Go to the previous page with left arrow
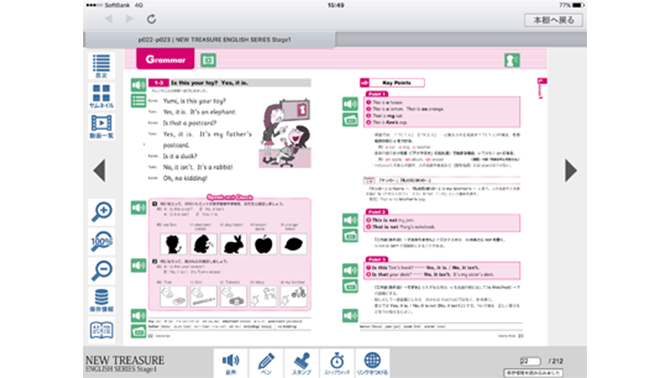Screen dimensions: 670x378 [x=100, y=170]
